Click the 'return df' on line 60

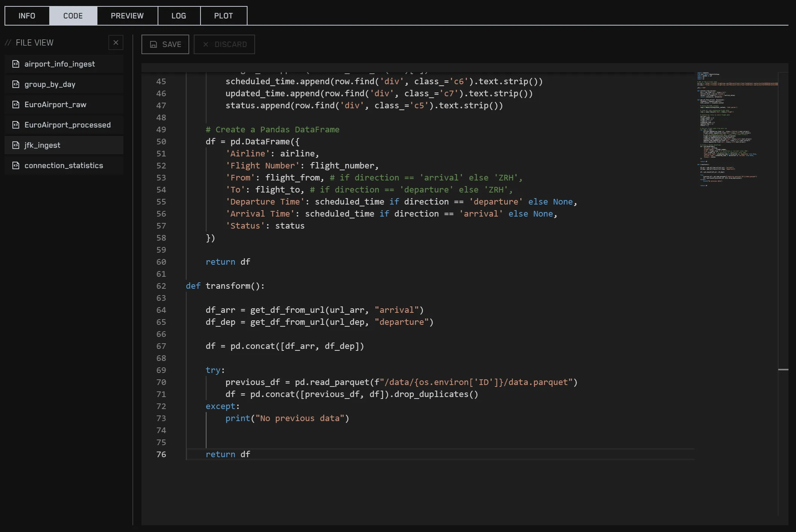tap(228, 262)
